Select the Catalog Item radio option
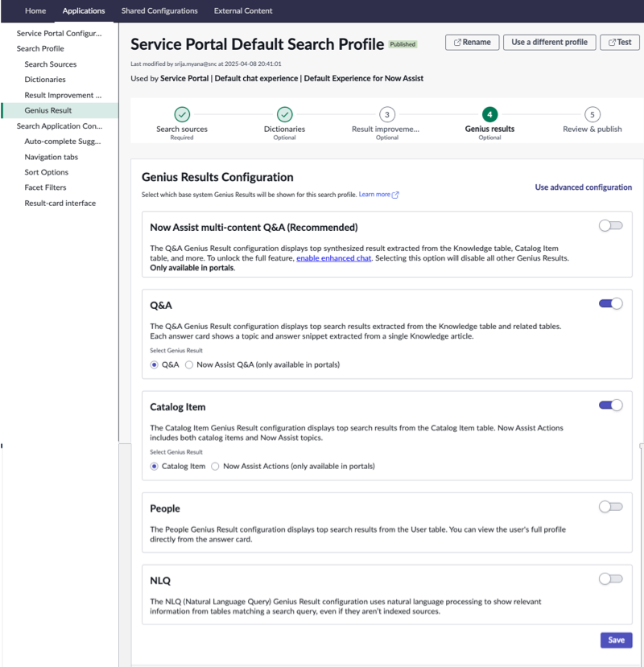644x667 pixels. 154,467
